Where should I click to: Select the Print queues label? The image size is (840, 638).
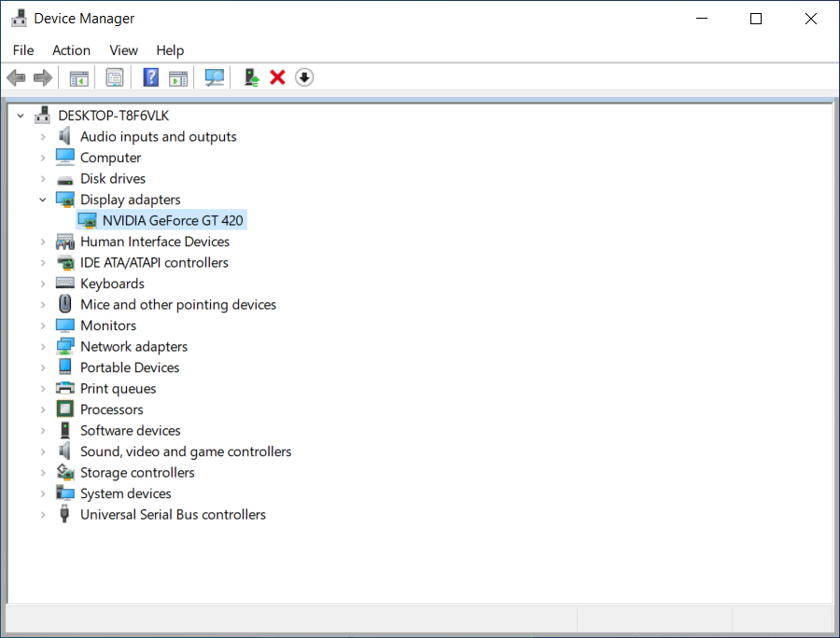(x=119, y=389)
